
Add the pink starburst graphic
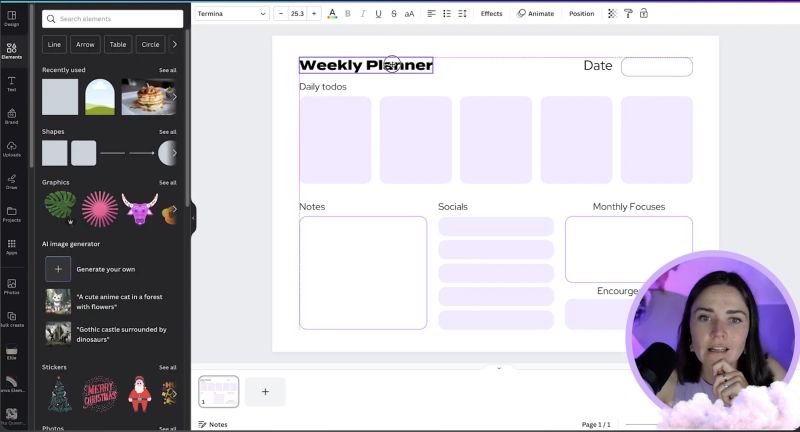(100, 209)
